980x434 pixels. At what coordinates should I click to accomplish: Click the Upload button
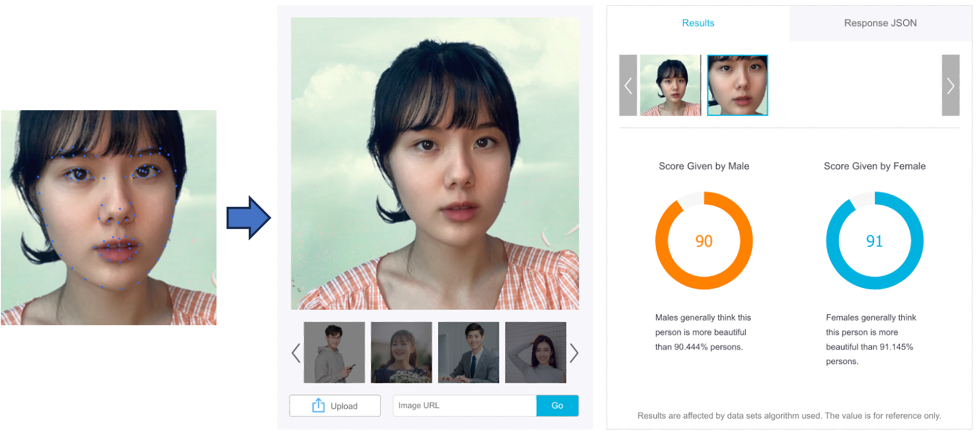coord(335,405)
